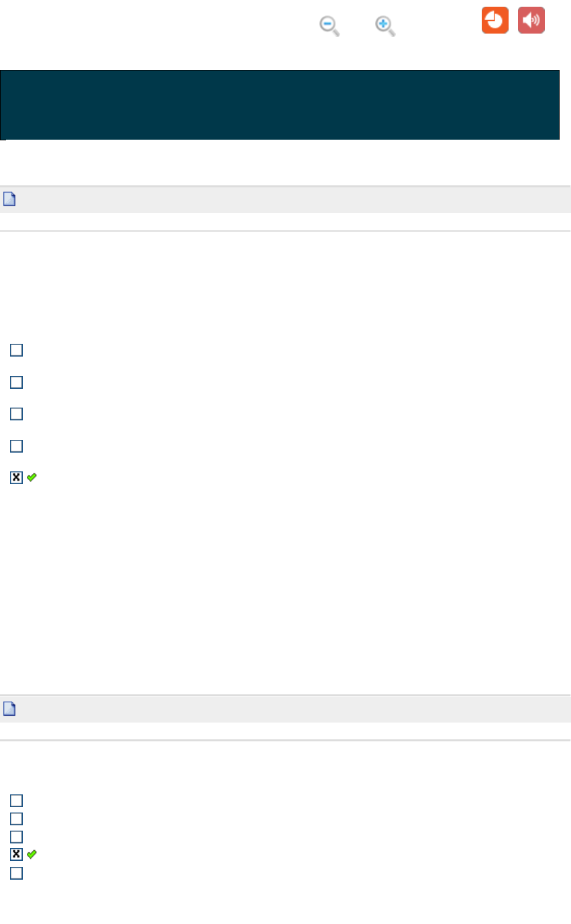Click the zoom in magnifier icon
This screenshot has height=924, width=571.
pos(384,26)
